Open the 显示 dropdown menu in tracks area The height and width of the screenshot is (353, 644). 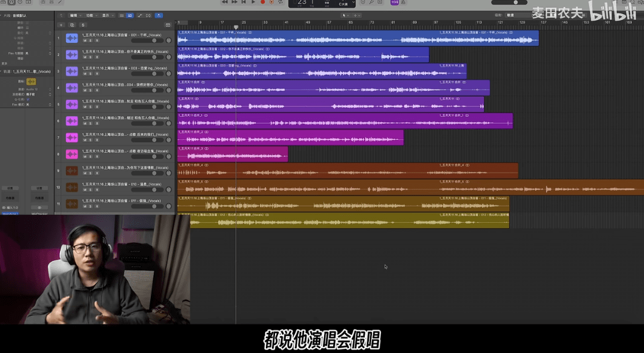point(107,16)
